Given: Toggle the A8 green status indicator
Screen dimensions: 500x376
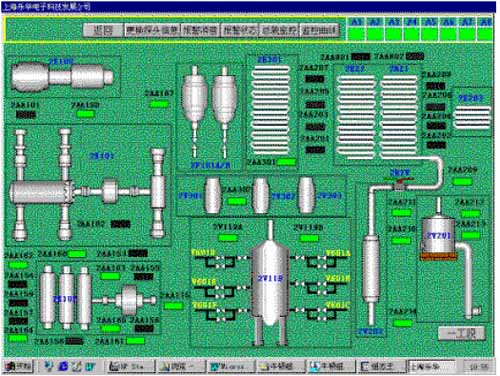Looking at the screenshot, I should (485, 34).
